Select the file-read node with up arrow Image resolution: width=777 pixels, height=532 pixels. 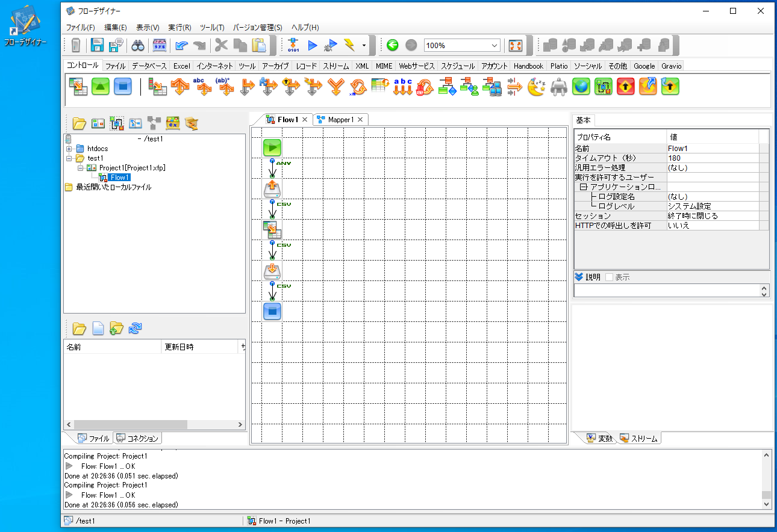[272, 189]
